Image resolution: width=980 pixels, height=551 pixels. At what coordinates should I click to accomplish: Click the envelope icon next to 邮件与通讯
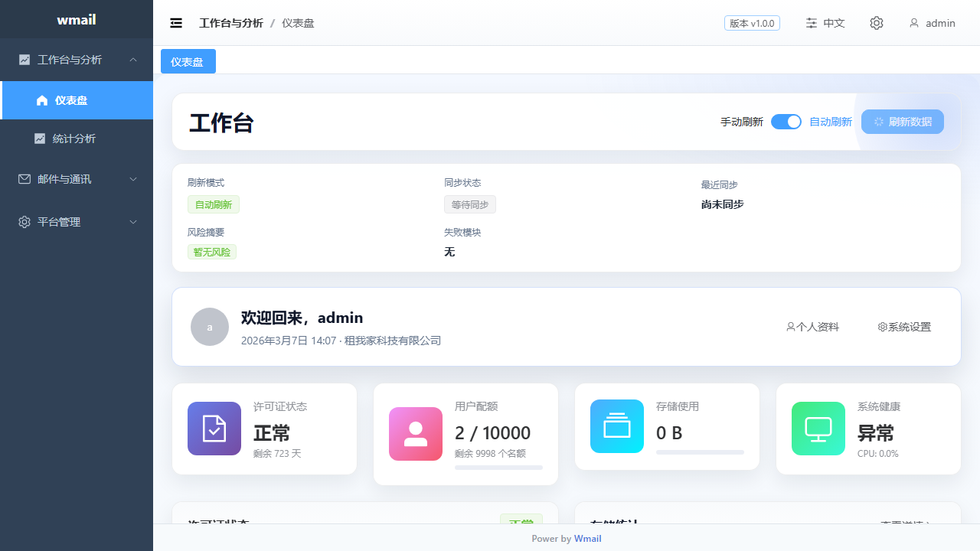[x=24, y=179]
